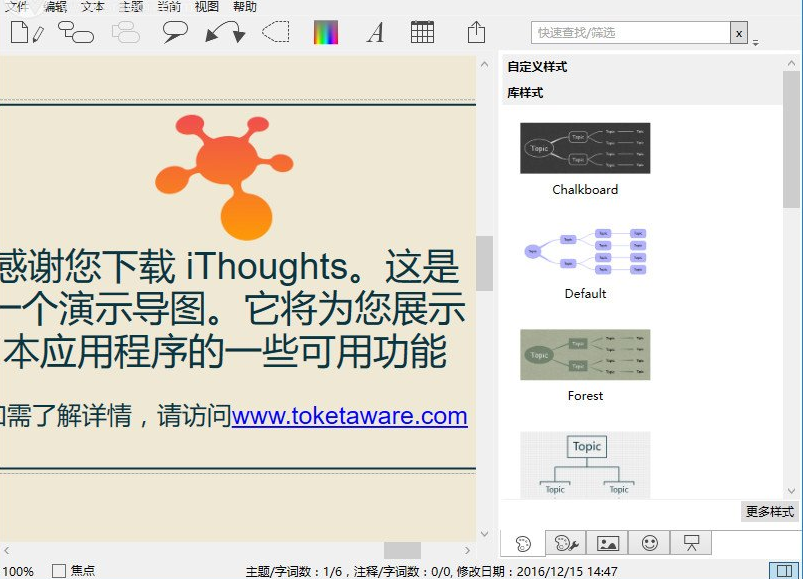Click the horizontal scrollbar left arrow
Image resolution: width=806 pixels, height=579 pixels.
[6, 550]
